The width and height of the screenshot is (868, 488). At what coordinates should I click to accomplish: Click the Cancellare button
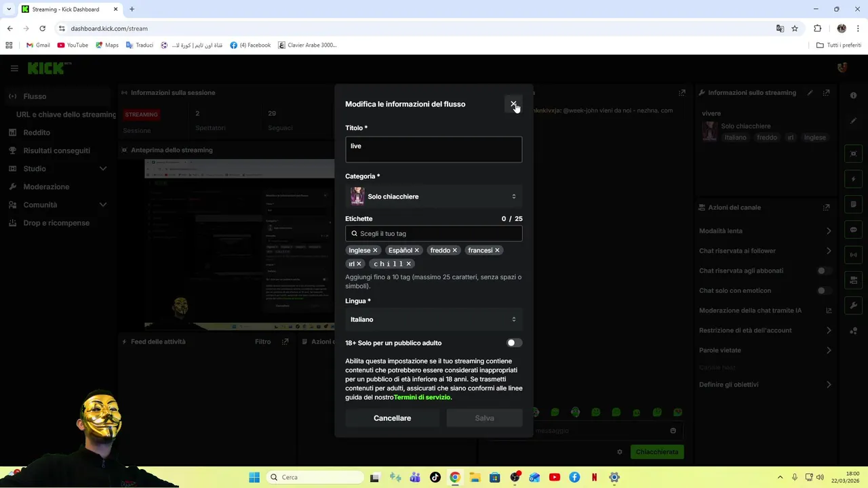392,418
